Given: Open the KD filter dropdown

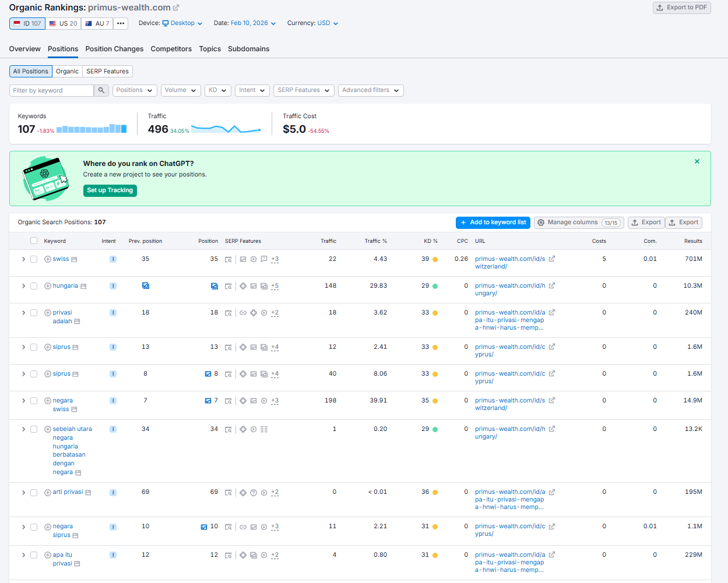Looking at the screenshot, I should (217, 90).
